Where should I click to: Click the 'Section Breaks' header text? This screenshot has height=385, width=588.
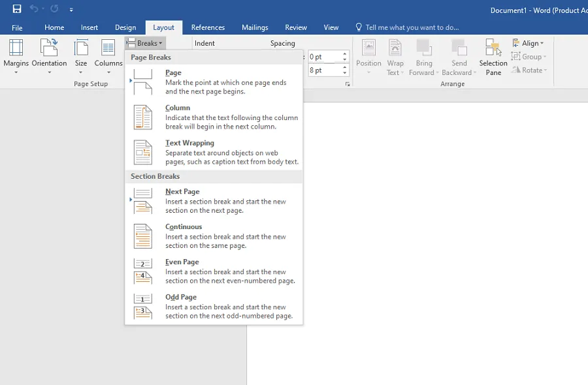point(155,176)
